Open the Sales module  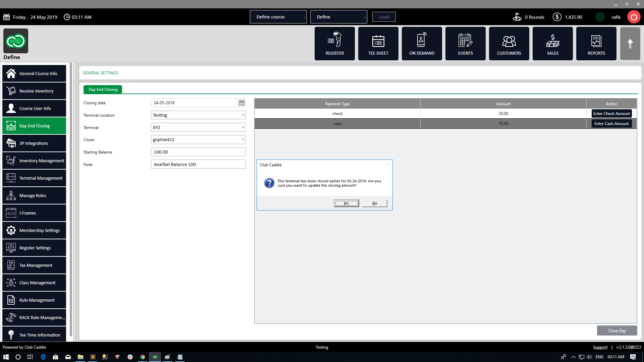click(552, 44)
